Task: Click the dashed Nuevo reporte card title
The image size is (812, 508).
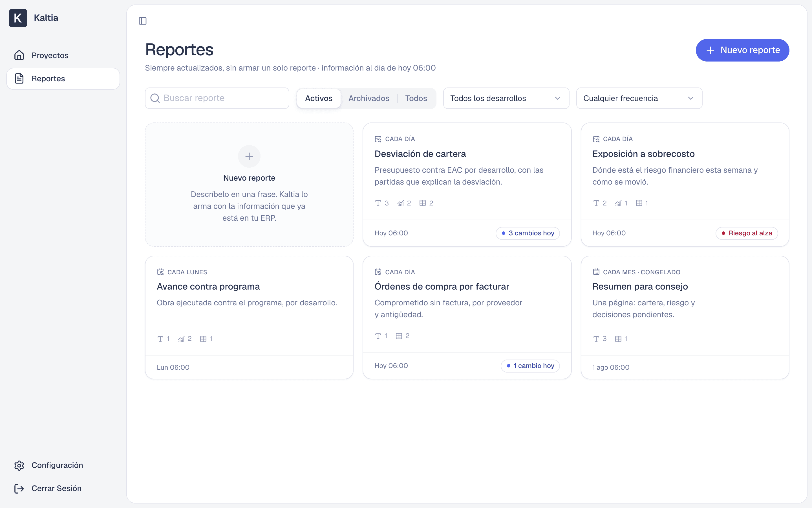Action: tap(249, 178)
